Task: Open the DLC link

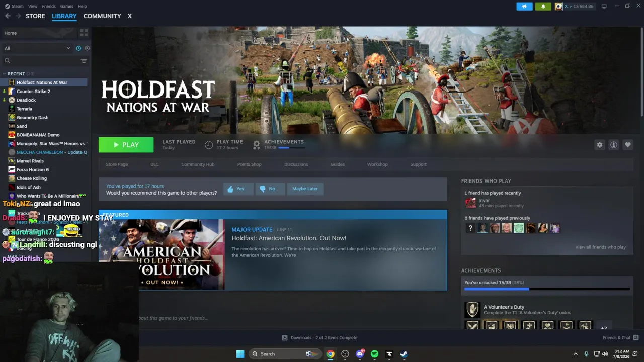Action: click(x=154, y=164)
